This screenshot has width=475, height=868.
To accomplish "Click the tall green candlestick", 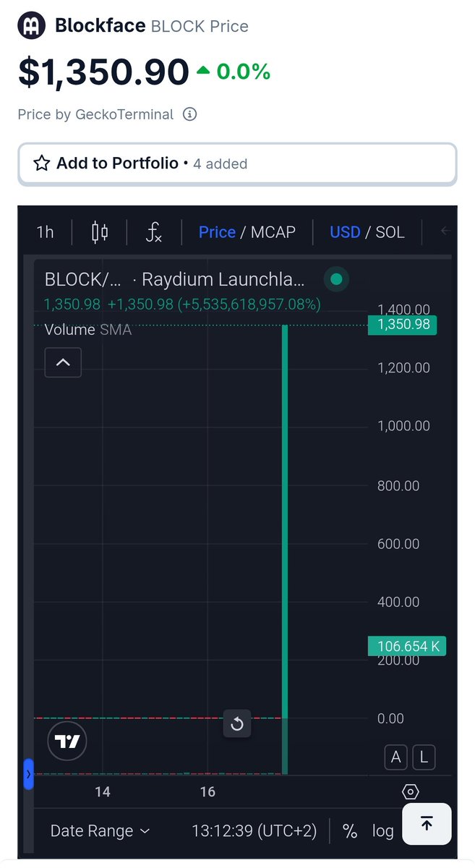I will coord(285,521).
